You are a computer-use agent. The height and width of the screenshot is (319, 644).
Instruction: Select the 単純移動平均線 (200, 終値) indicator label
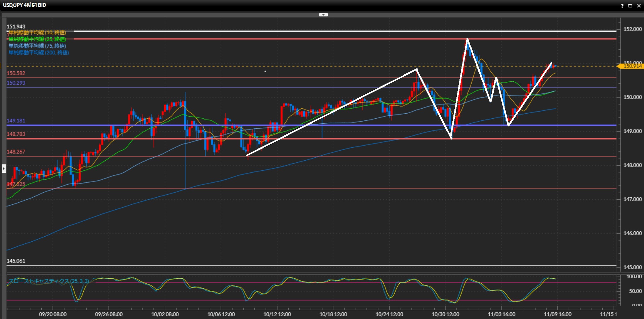(x=39, y=52)
